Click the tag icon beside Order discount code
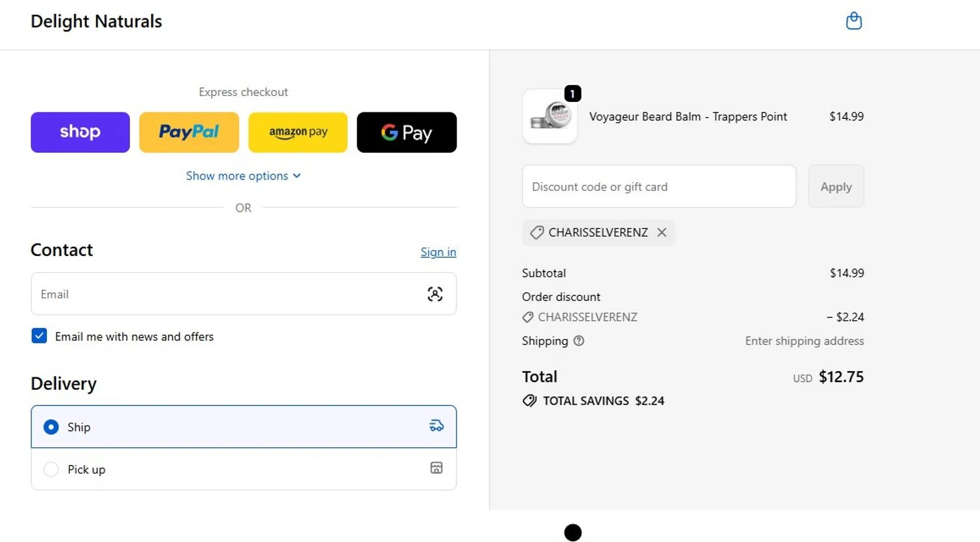 pyautogui.click(x=528, y=317)
